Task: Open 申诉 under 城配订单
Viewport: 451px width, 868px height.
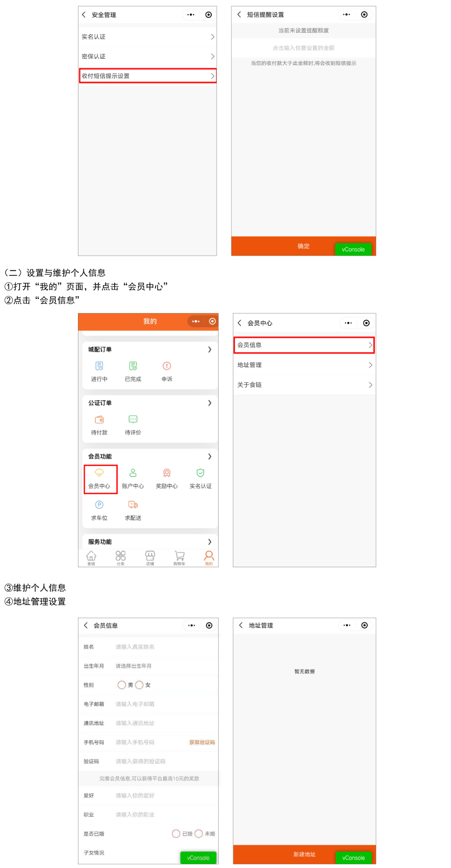Action: tap(167, 366)
